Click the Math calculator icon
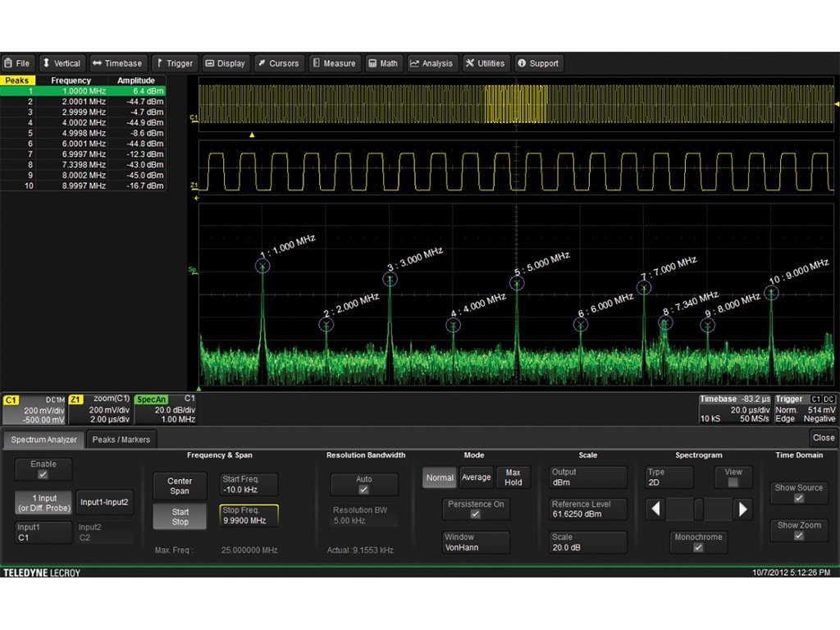Screen dimensions: 840x630 click(371, 62)
